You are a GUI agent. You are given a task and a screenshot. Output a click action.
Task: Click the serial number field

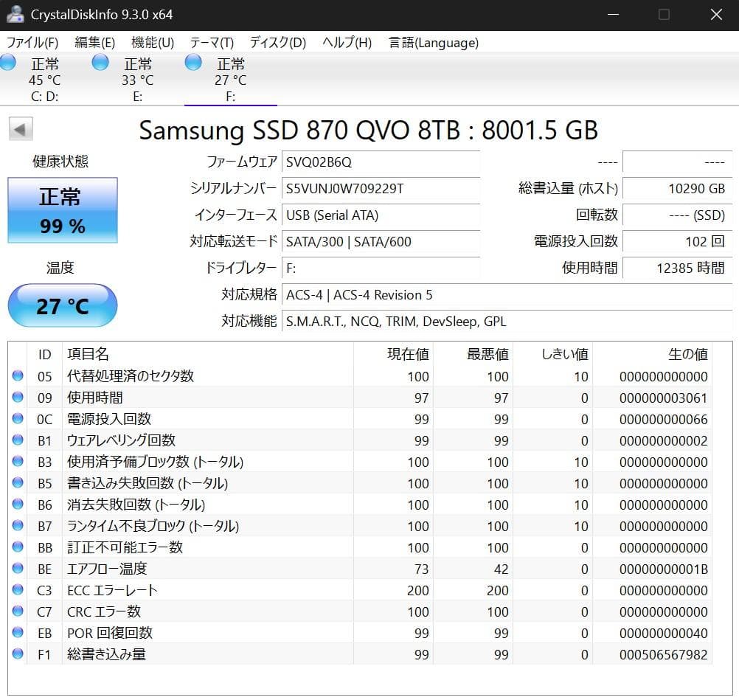tap(381, 190)
